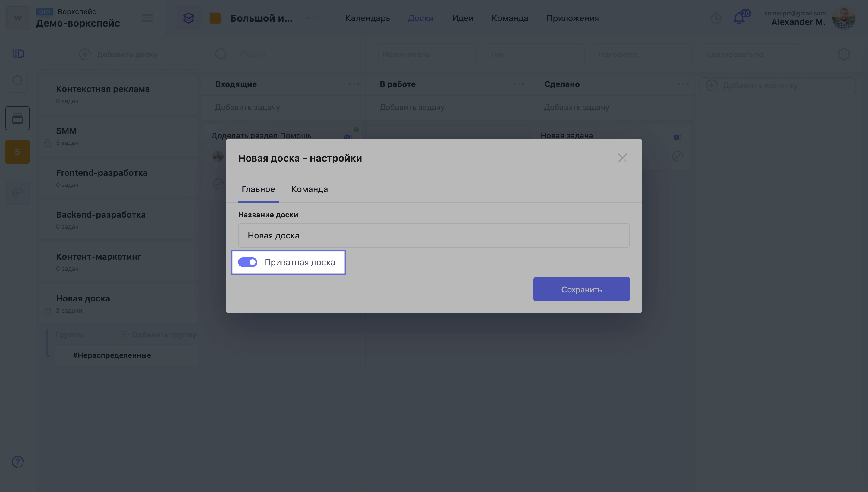Image resolution: width=868 pixels, height=492 pixels.
Task: Open the В работе column options dots
Action: coord(518,84)
